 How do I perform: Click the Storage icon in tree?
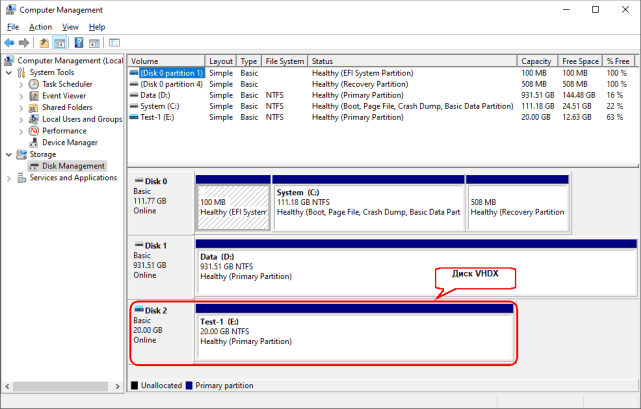(21, 154)
